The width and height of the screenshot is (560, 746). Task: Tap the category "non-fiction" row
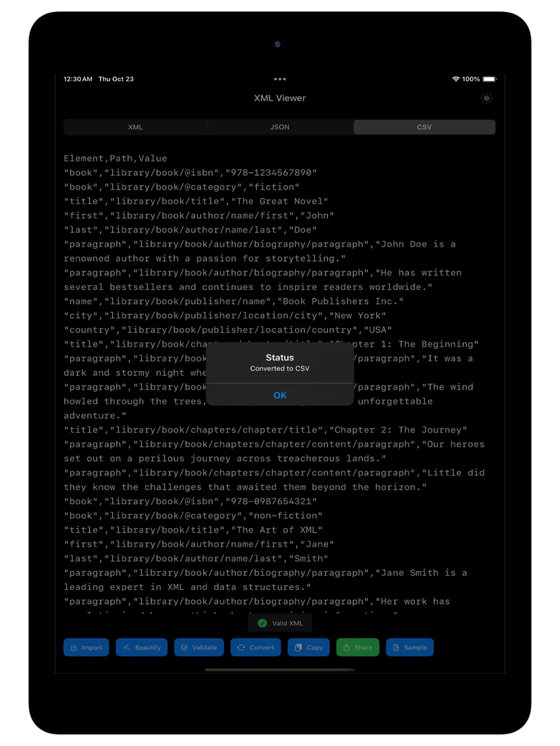[193, 516]
